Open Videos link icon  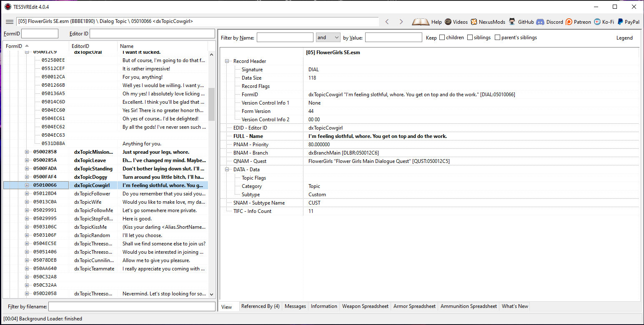tap(456, 22)
